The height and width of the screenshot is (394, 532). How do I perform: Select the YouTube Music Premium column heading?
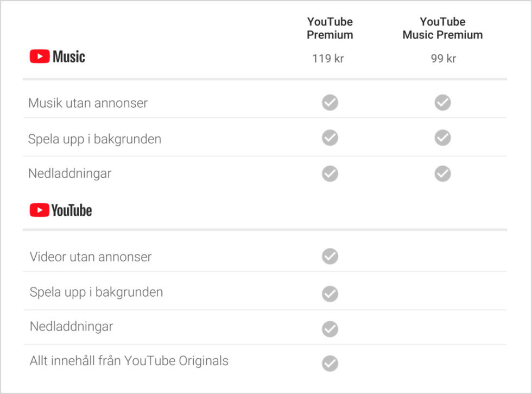(x=442, y=28)
